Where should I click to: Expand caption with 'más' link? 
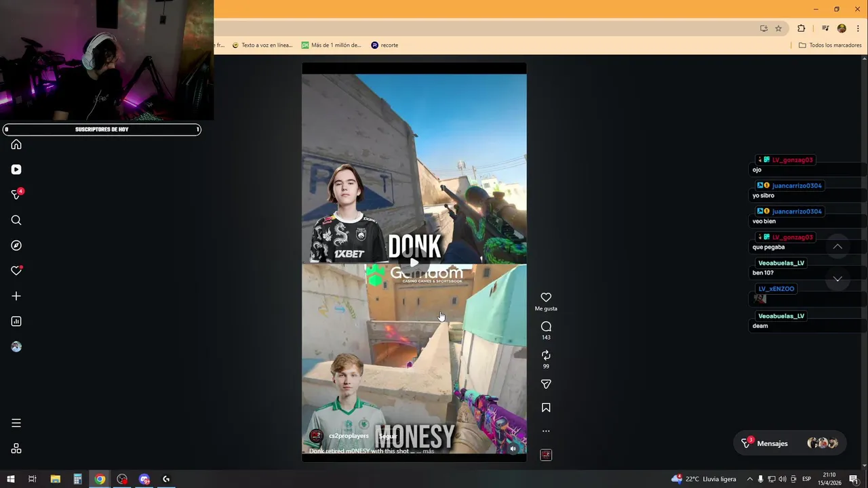click(x=428, y=451)
